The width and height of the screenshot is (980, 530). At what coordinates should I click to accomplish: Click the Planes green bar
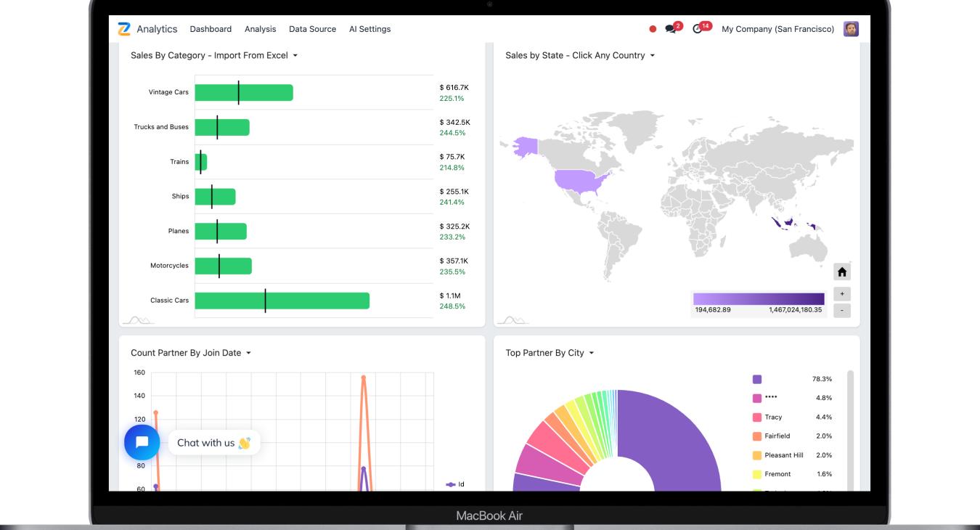(221, 232)
